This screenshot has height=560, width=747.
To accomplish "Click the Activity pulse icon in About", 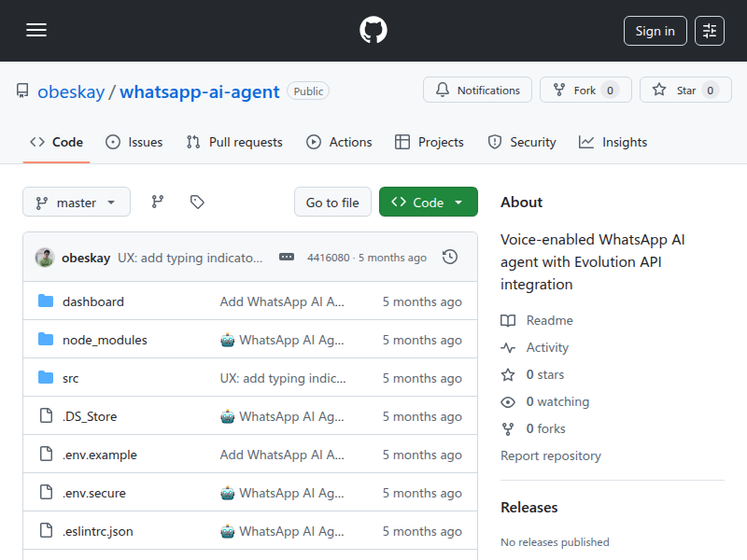I will pos(509,347).
